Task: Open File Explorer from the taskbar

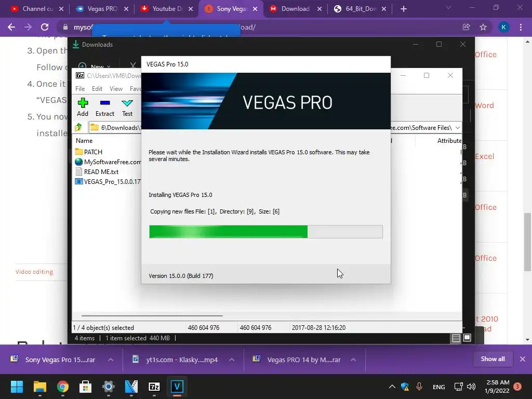Action: click(39, 387)
